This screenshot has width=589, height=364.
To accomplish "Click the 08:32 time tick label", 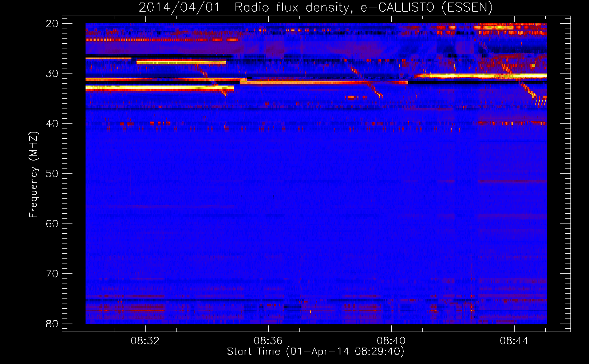I will [x=145, y=341].
